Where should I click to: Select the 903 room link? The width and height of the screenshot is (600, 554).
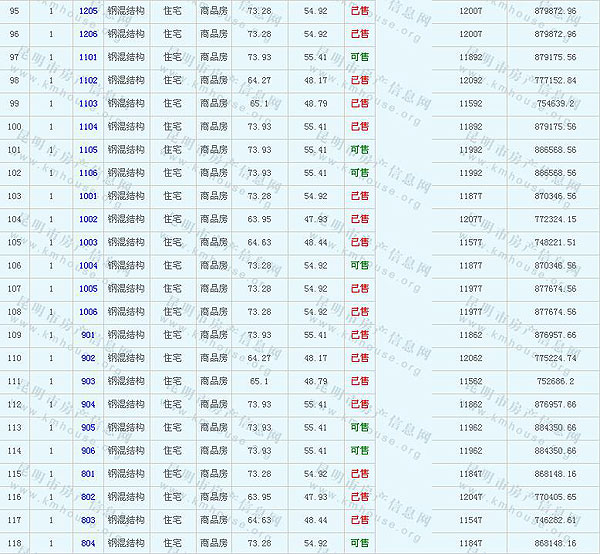(88, 381)
